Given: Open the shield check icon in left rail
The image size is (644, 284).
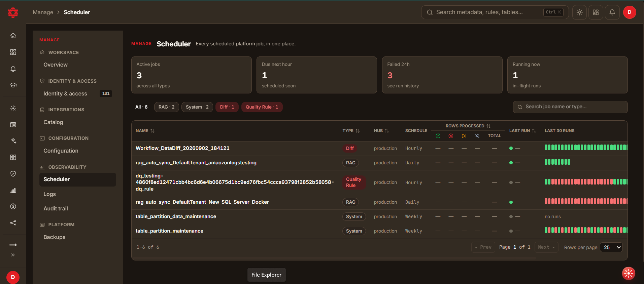Looking at the screenshot, I should [13, 174].
